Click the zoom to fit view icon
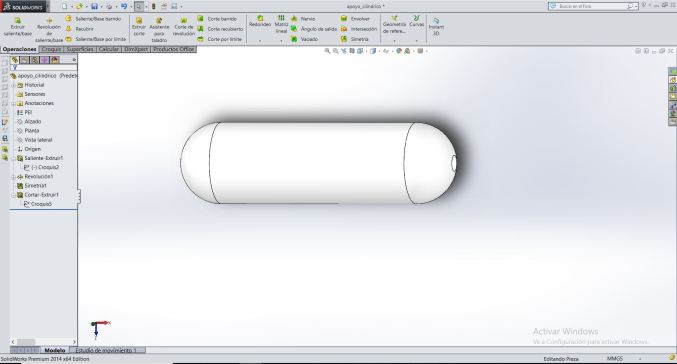Screen dimensions: 677x364 coord(327,51)
